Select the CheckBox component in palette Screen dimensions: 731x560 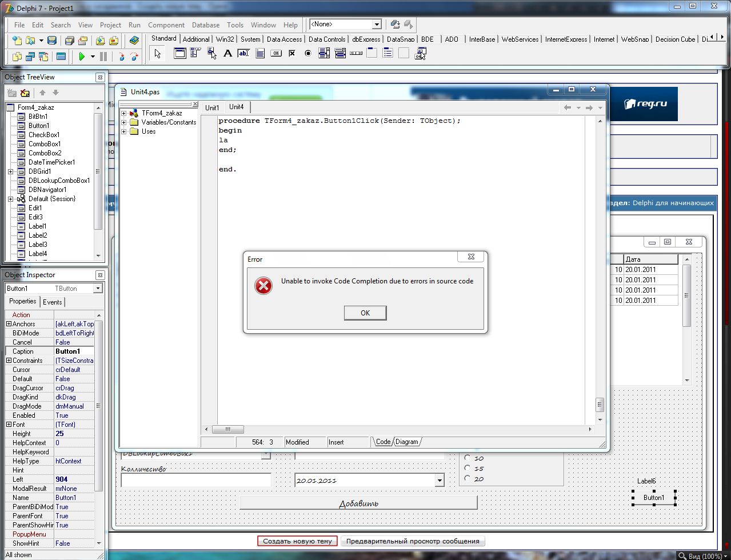pyautogui.click(x=292, y=54)
